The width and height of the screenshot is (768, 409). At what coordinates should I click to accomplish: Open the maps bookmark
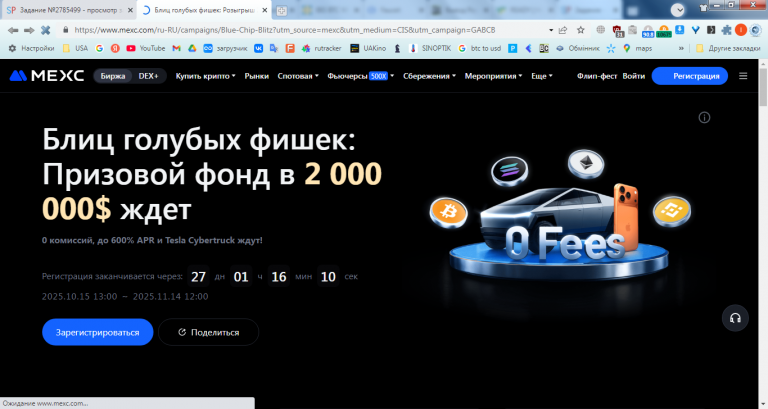[637, 48]
